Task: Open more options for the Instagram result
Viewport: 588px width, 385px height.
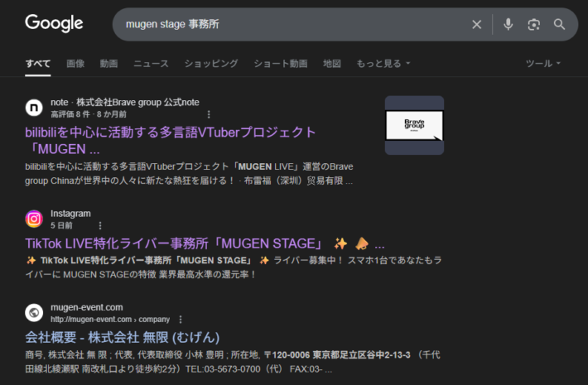Action: pos(99,225)
